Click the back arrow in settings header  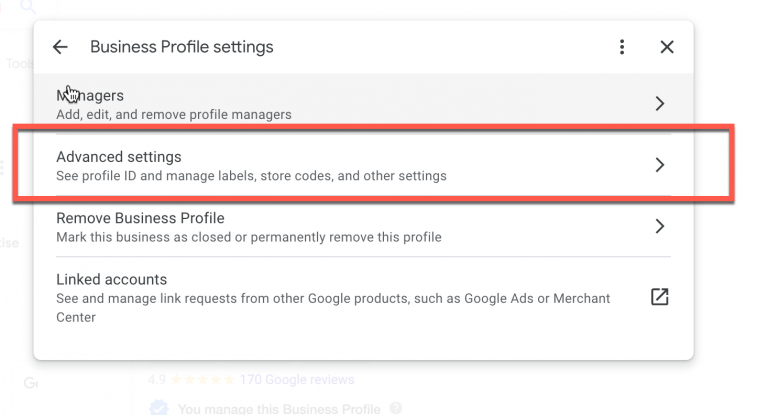click(60, 47)
